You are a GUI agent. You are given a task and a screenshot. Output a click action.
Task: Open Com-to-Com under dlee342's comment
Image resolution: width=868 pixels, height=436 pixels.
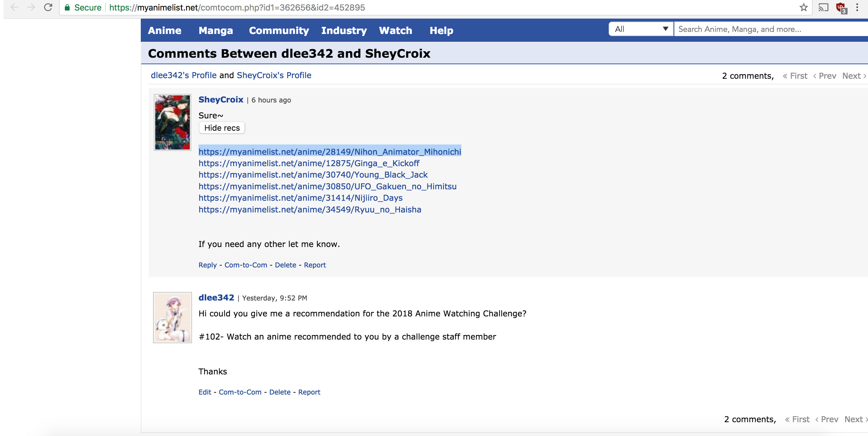240,392
